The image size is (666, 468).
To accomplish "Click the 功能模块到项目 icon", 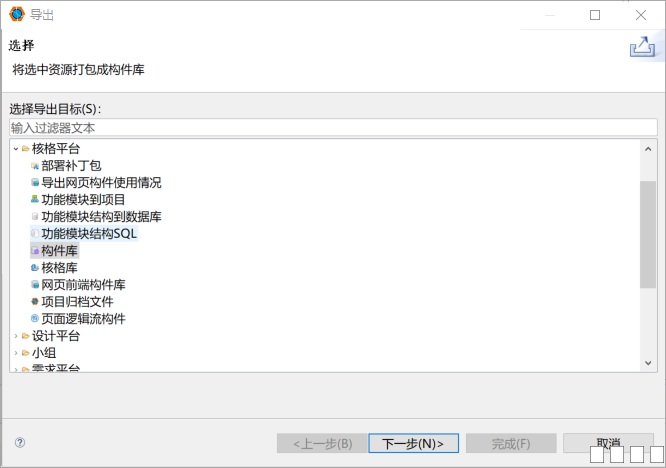I will (35, 200).
